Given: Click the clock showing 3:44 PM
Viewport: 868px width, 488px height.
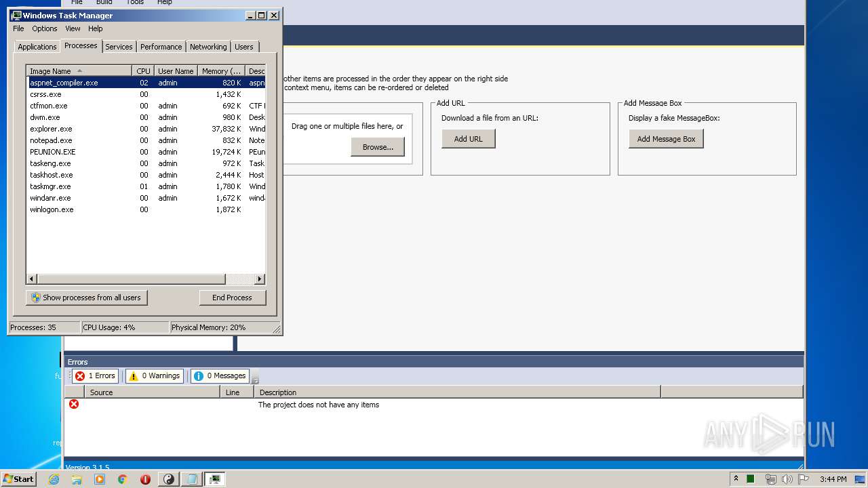Looking at the screenshot, I should coord(833,479).
